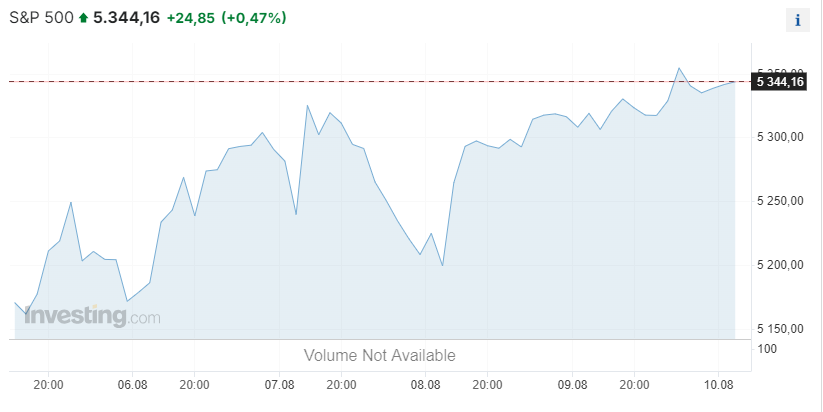823x412 pixels.
Task: Select the 08.08 date on time axis
Action: pyautogui.click(x=425, y=385)
